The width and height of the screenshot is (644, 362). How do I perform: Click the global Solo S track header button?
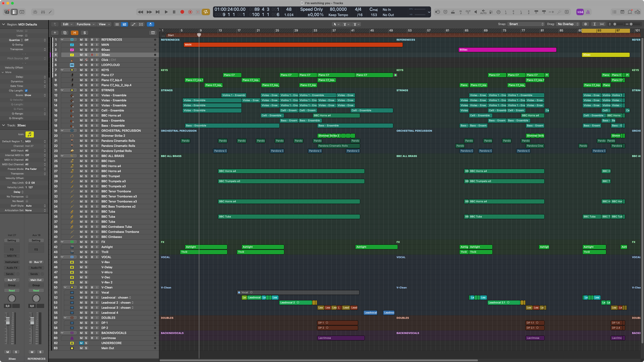[x=84, y=33]
